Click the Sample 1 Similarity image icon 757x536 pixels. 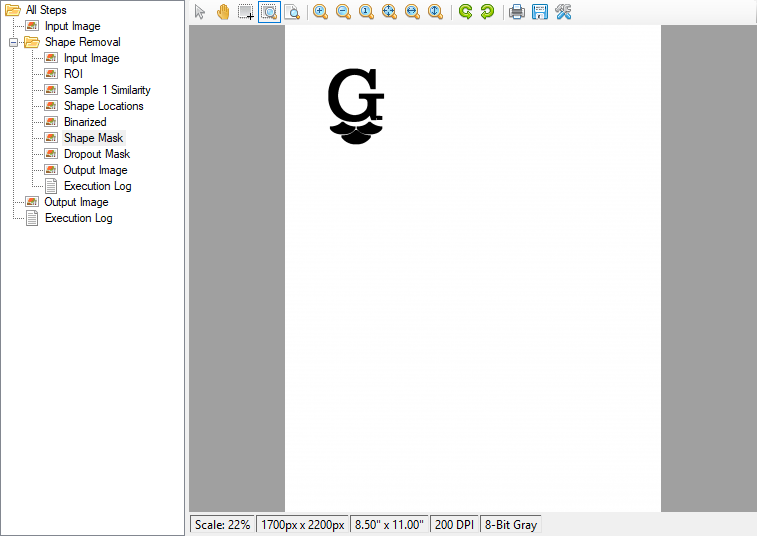pos(51,90)
